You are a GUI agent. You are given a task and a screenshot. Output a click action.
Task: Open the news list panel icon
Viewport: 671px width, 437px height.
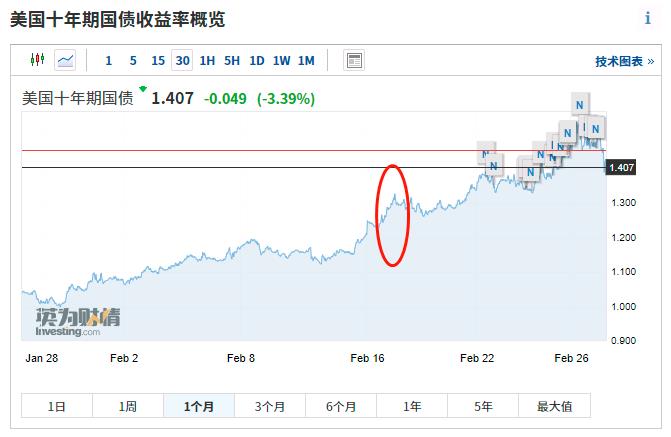point(353,60)
